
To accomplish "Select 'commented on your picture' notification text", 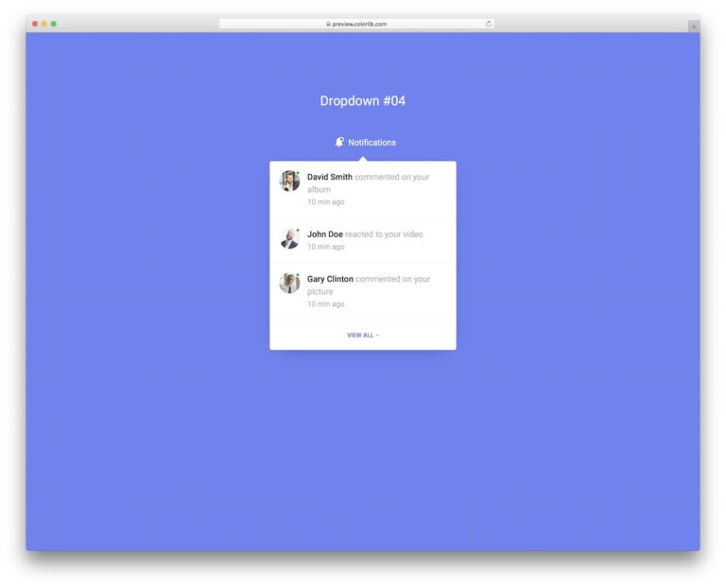I will click(x=369, y=285).
